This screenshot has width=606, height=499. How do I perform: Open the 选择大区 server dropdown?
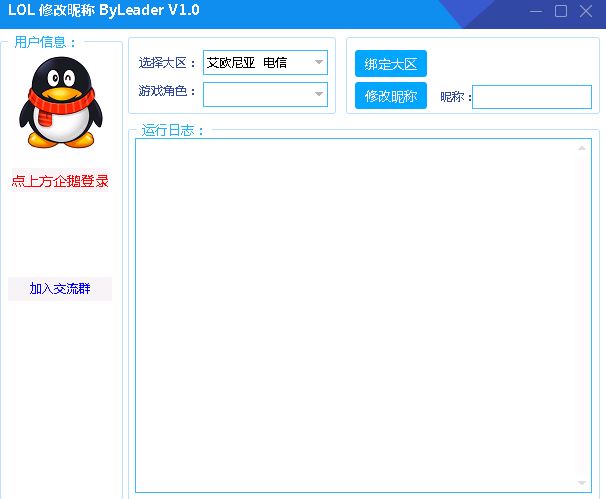[x=265, y=62]
